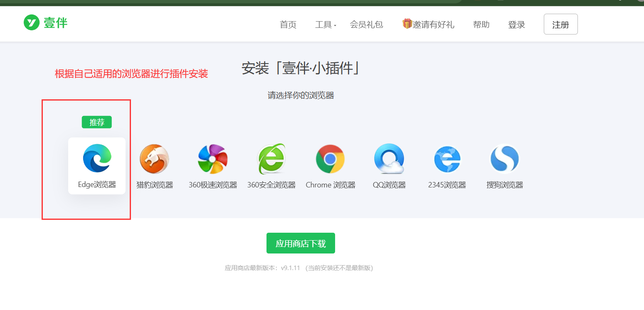Screen dimensions: 644x310
Task: Expand the 工具 dropdown menu
Action: [x=326, y=25]
